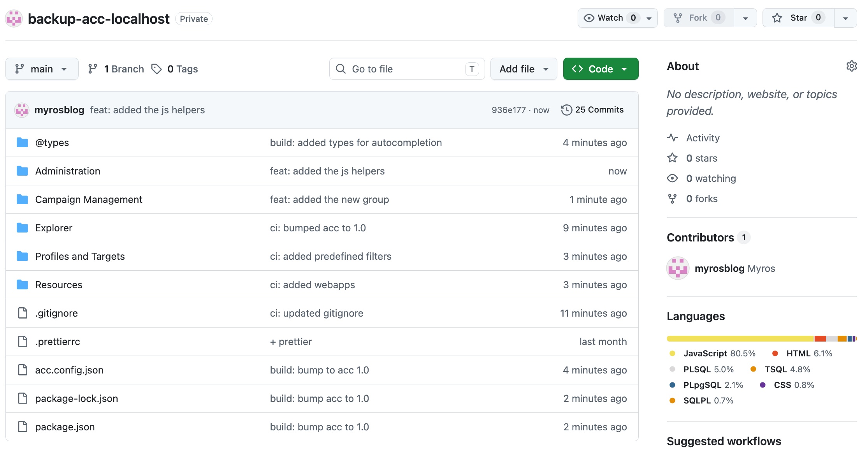
Task: Open 'feat: added the new group' commit message
Action: pyautogui.click(x=329, y=199)
